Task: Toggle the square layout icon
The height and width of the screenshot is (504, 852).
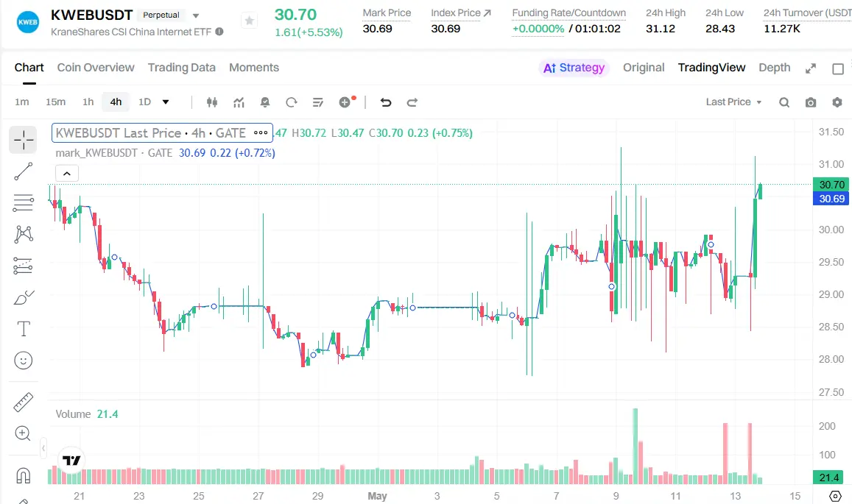Action: (838, 68)
